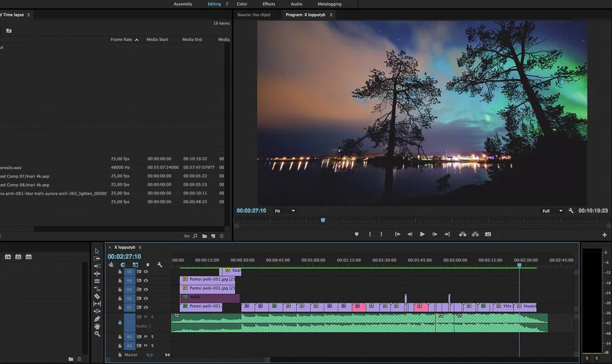Hide track V4 with eye icon
612x364 pixels.
[146, 281]
